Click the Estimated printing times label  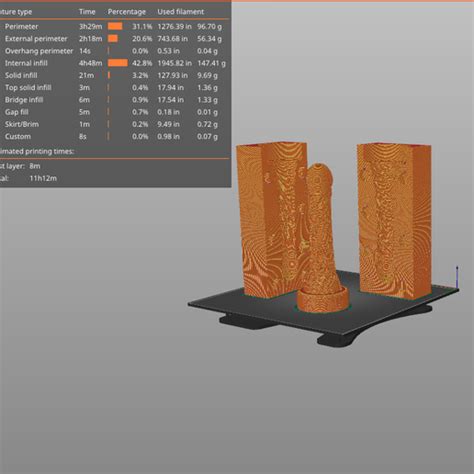click(x=37, y=151)
